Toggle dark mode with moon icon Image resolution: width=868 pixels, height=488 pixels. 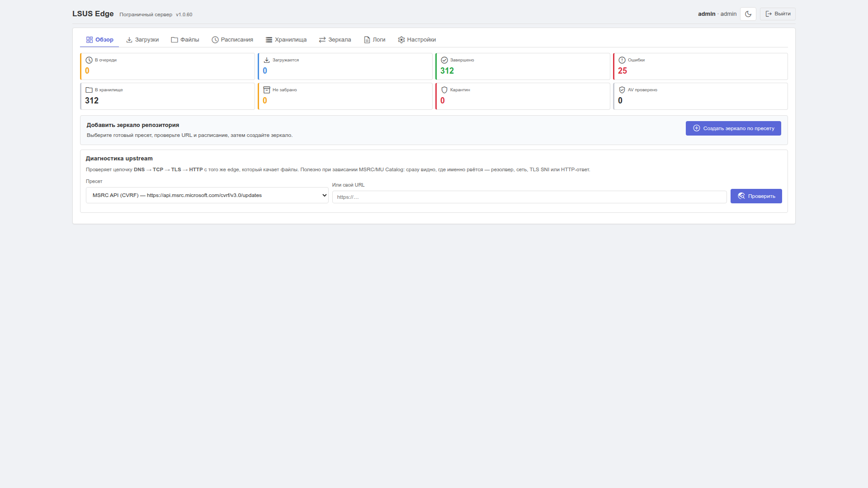(x=748, y=14)
